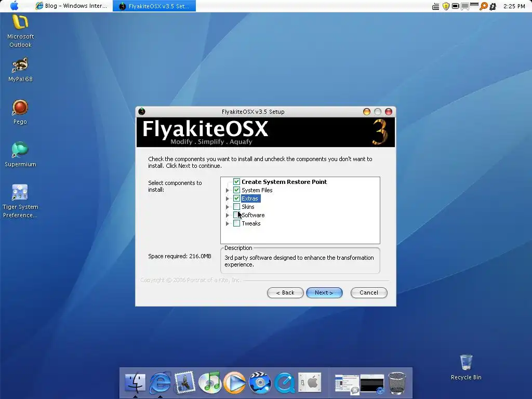Open the Mail stamp icon in dock
The image size is (532, 399).
click(x=185, y=382)
